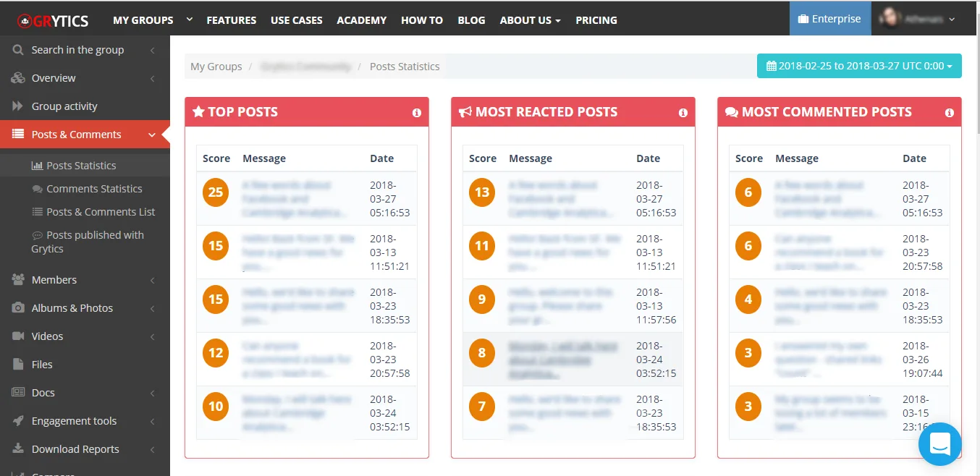This screenshot has height=476, width=980.
Task: Open the date range picker dropdown
Action: pos(859,66)
